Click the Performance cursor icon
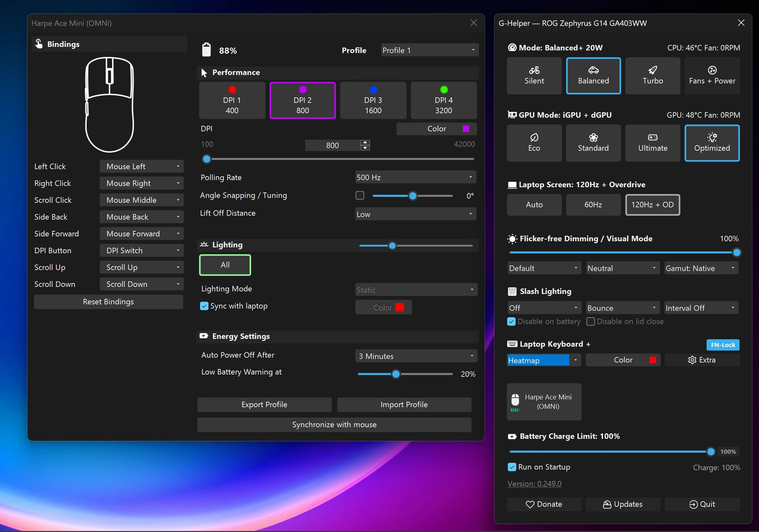 [204, 73]
